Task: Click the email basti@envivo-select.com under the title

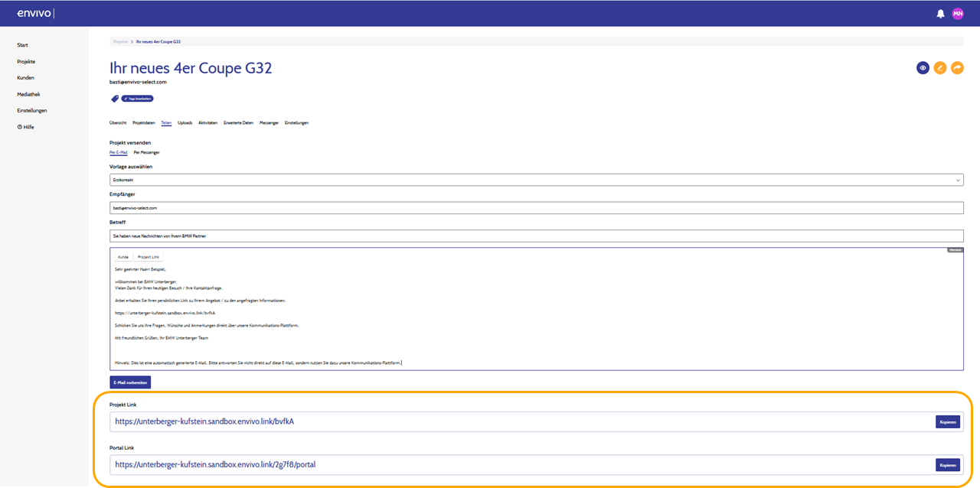Action: point(139,82)
